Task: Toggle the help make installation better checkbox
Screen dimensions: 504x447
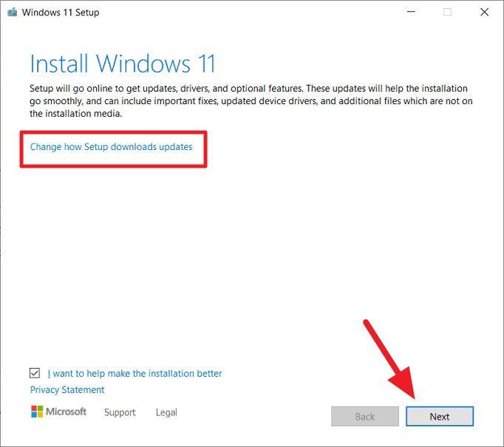Action: pos(35,373)
